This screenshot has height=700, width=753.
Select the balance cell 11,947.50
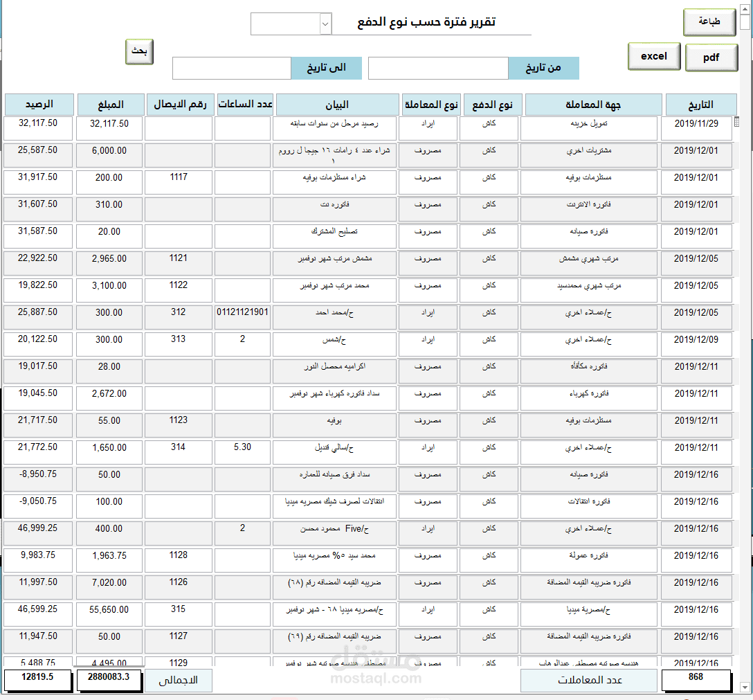click(x=38, y=641)
